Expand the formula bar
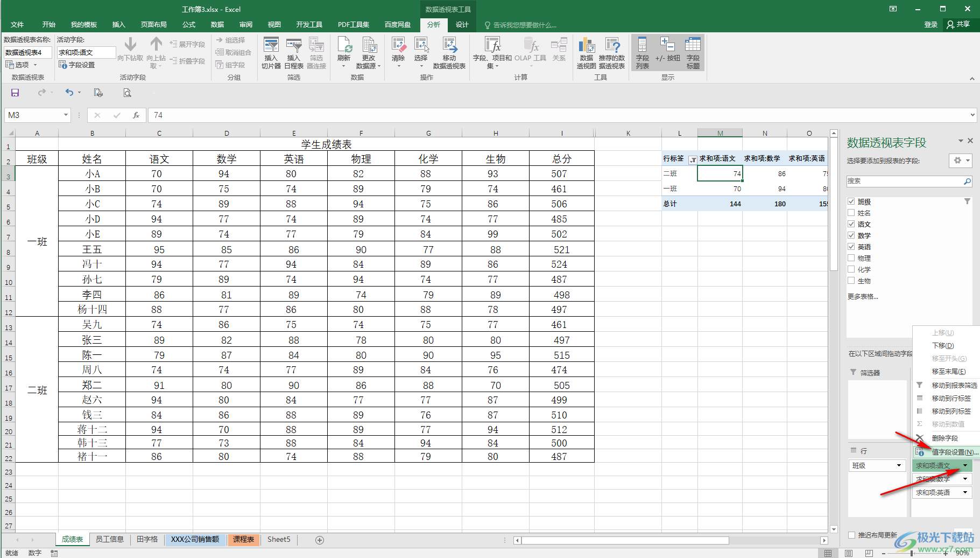Screen dimensions: 980x558 [x=972, y=115]
